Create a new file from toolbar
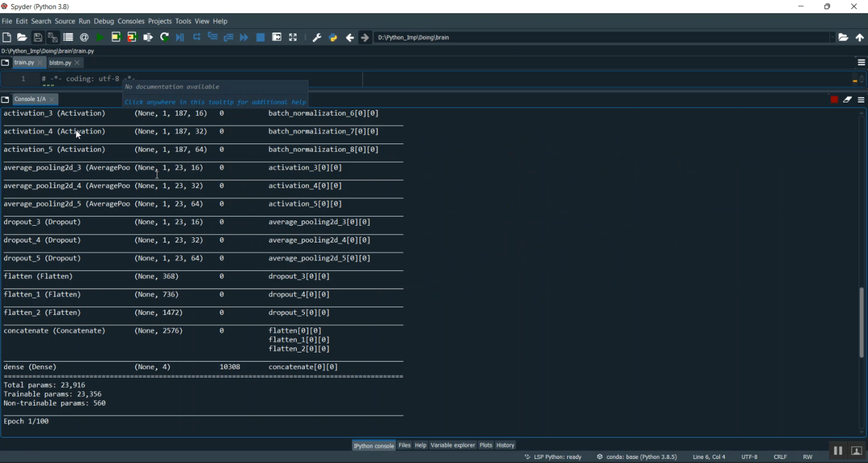This screenshot has width=868, height=463. click(x=7, y=38)
